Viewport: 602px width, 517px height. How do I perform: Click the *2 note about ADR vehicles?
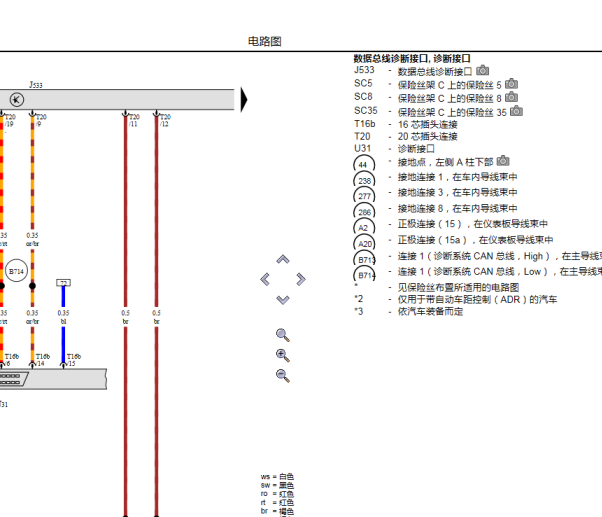[x=477, y=299]
